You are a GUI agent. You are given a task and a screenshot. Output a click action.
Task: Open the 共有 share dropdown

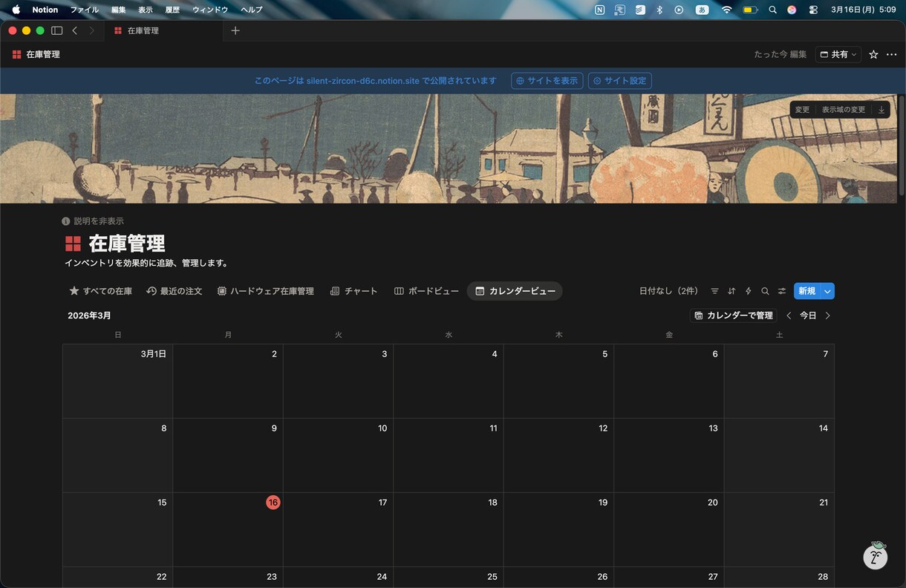click(838, 54)
